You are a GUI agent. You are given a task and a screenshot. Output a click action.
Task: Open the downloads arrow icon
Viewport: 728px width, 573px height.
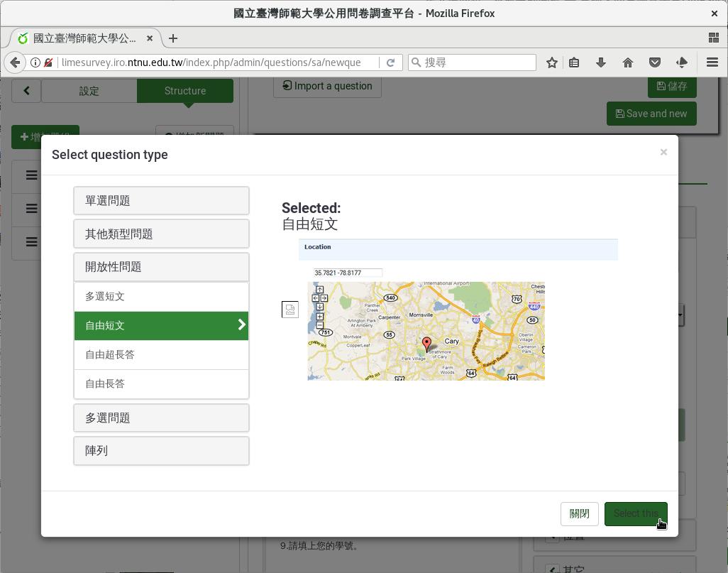[x=601, y=62]
